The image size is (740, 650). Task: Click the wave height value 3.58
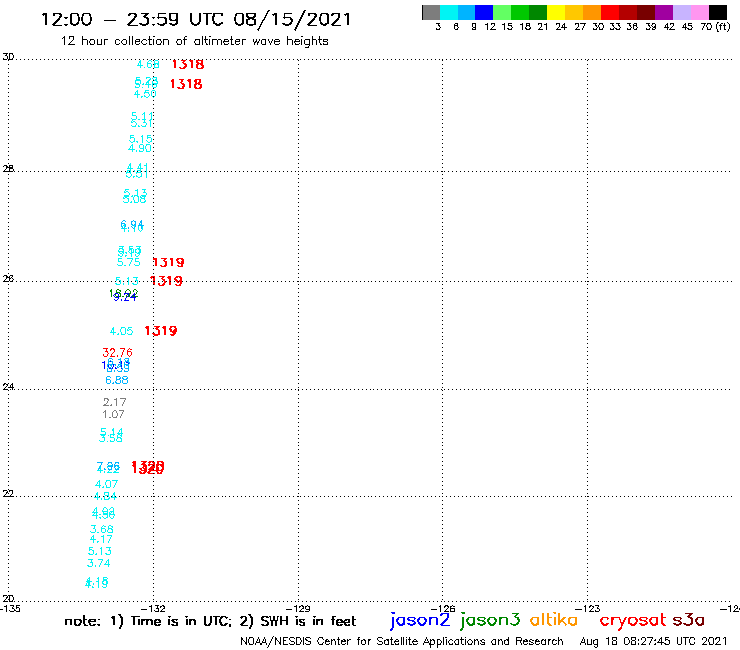click(x=110, y=439)
